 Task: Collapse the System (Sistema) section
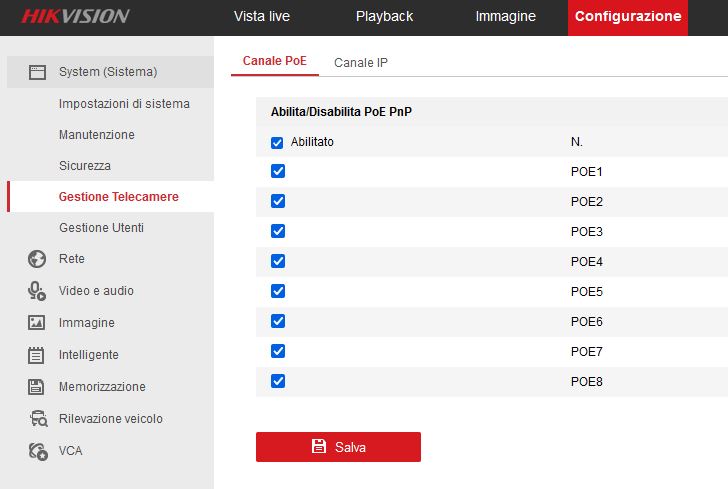pos(108,72)
